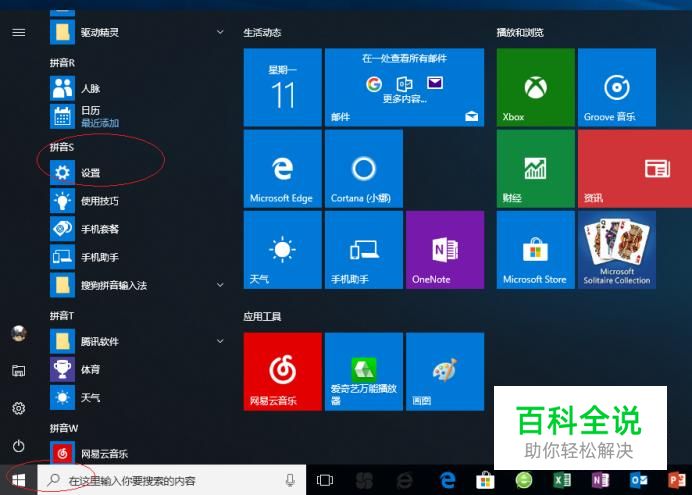
Task: Click the Power icon in sidebar
Action: (x=19, y=446)
